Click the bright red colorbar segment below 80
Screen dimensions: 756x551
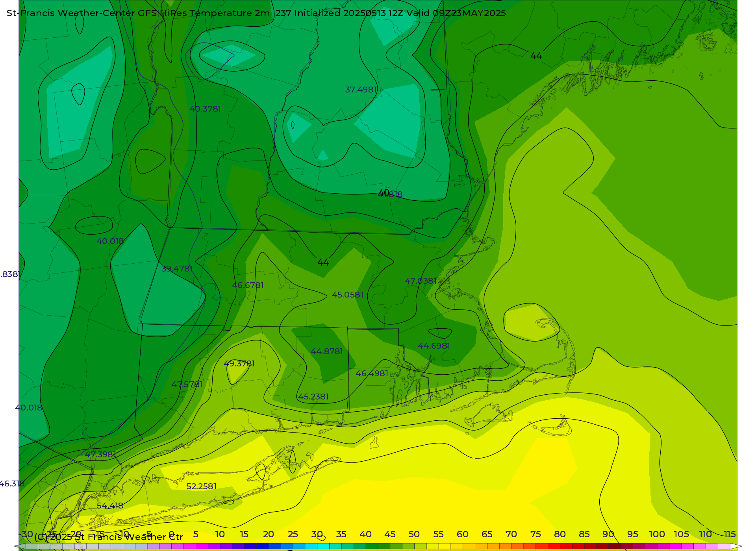tap(554, 546)
